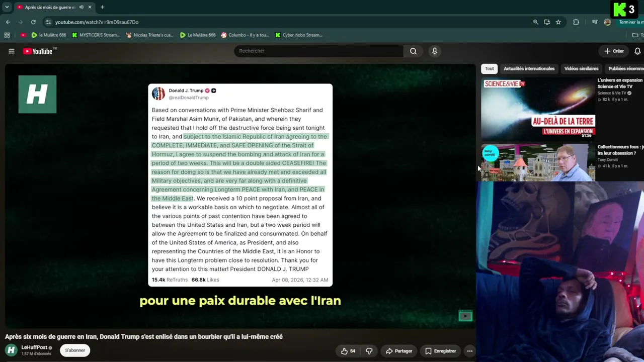Open the tab search dropdown arrow
This screenshot has height=362, width=644.
point(7,7)
